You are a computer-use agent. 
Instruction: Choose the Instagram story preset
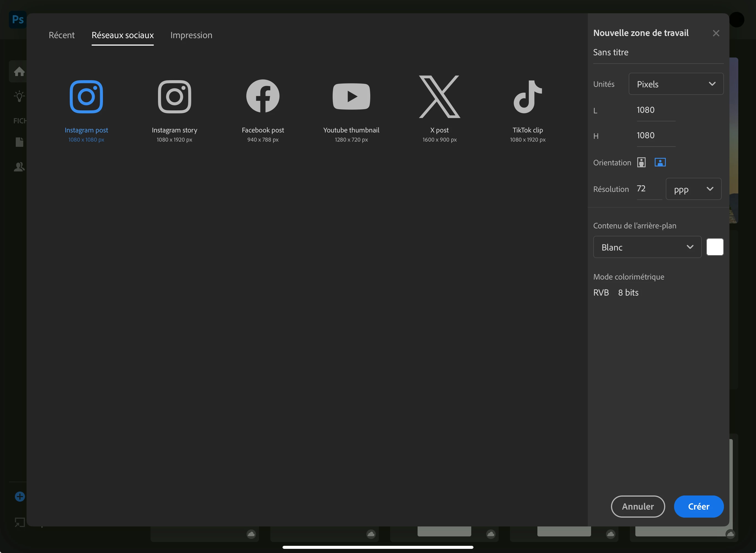[x=174, y=97]
